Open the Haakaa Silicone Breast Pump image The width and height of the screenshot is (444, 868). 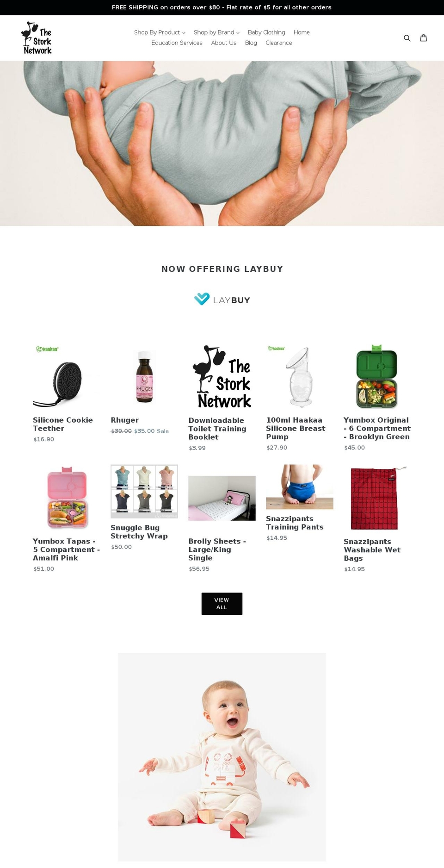pyautogui.click(x=300, y=376)
